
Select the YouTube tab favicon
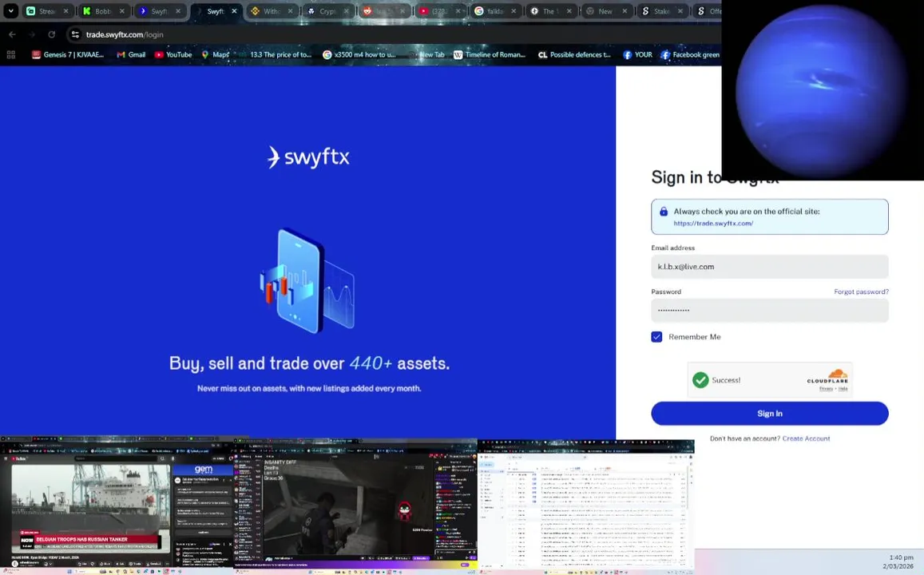pyautogui.click(x=423, y=11)
